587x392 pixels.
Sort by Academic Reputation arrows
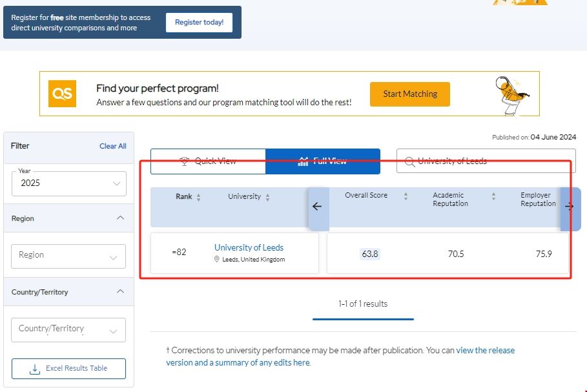click(x=493, y=196)
